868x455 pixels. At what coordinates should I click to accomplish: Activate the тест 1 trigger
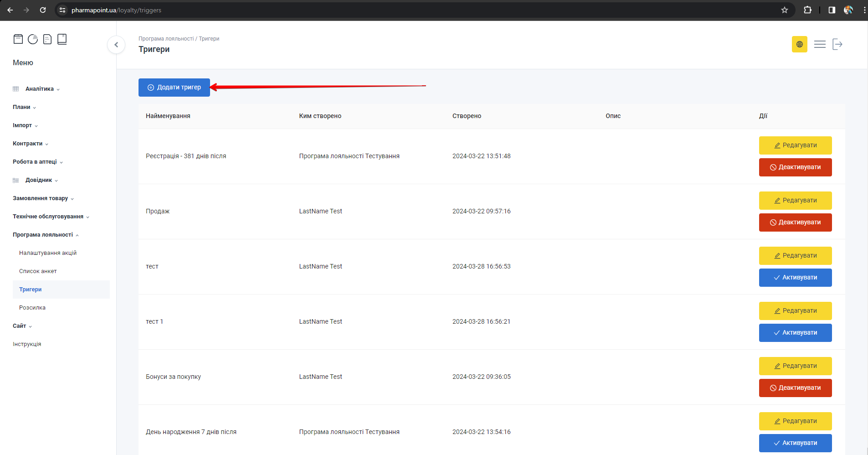point(795,333)
